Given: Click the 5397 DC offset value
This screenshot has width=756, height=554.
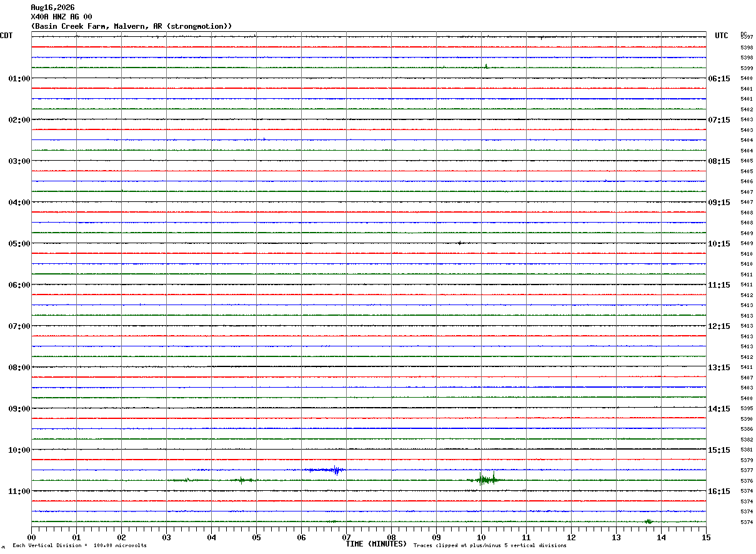Looking at the screenshot, I should [747, 38].
